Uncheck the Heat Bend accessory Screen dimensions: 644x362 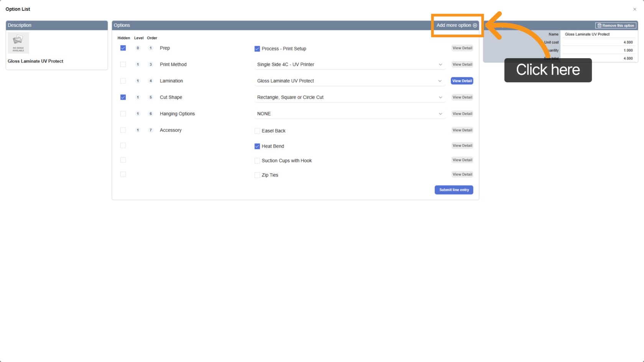click(x=257, y=146)
